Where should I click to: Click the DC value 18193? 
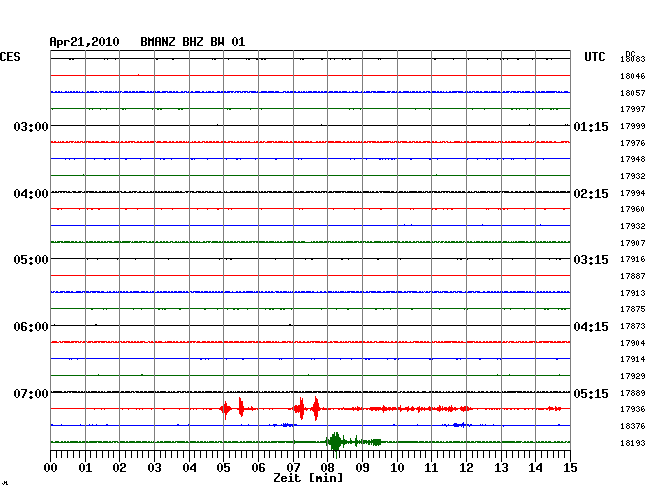(x=633, y=443)
